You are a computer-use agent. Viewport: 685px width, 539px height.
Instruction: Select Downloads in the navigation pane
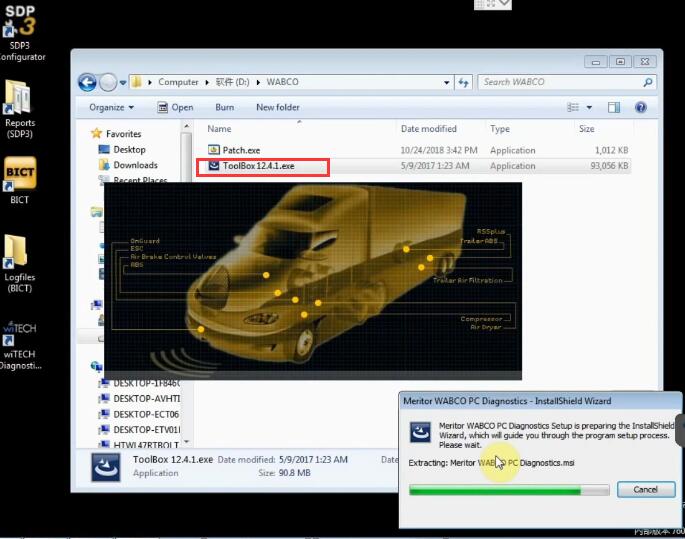coord(128,165)
